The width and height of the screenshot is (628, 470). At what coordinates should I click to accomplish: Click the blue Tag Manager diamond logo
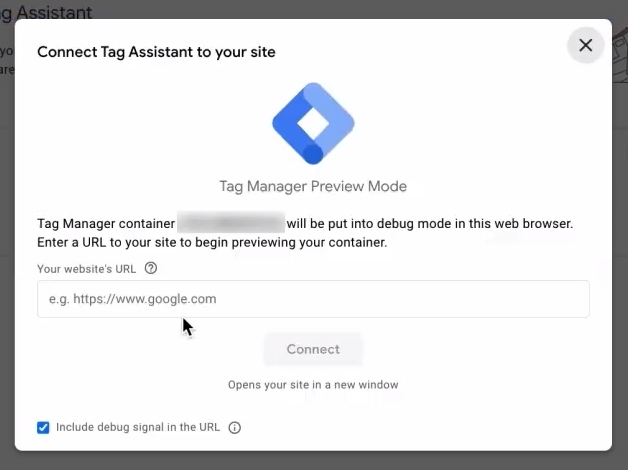313,123
